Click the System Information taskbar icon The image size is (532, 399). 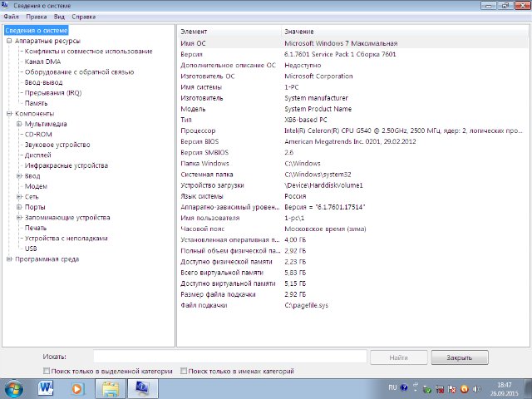coord(142,387)
